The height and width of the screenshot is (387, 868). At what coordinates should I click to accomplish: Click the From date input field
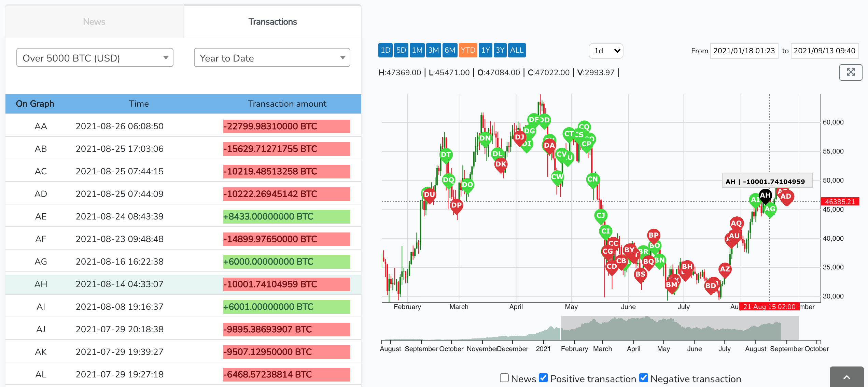point(744,51)
